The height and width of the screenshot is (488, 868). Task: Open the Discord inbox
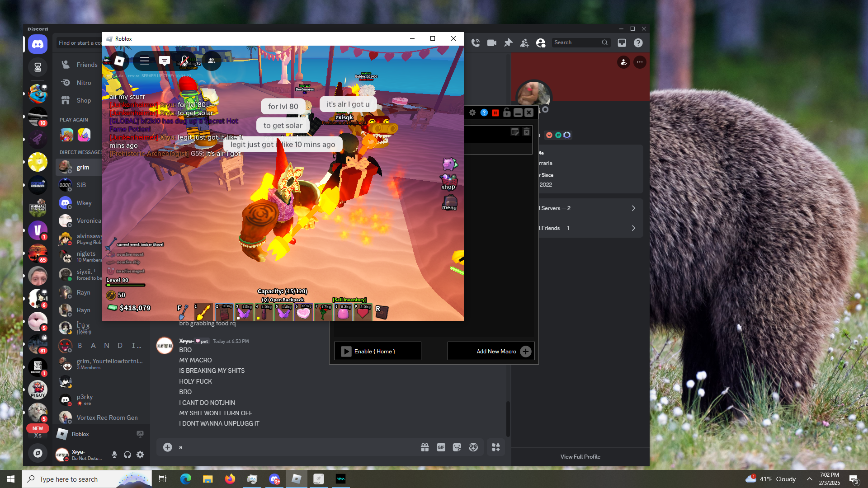[x=622, y=42]
